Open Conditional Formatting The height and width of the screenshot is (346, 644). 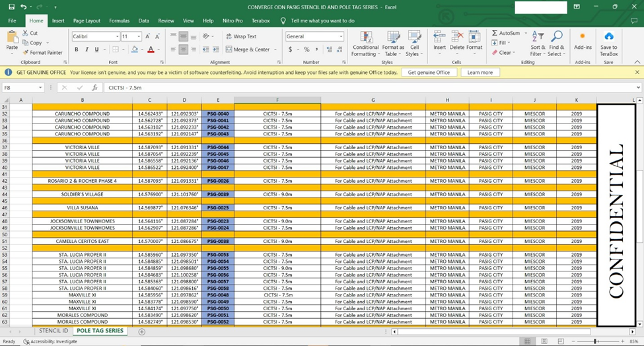pyautogui.click(x=365, y=37)
